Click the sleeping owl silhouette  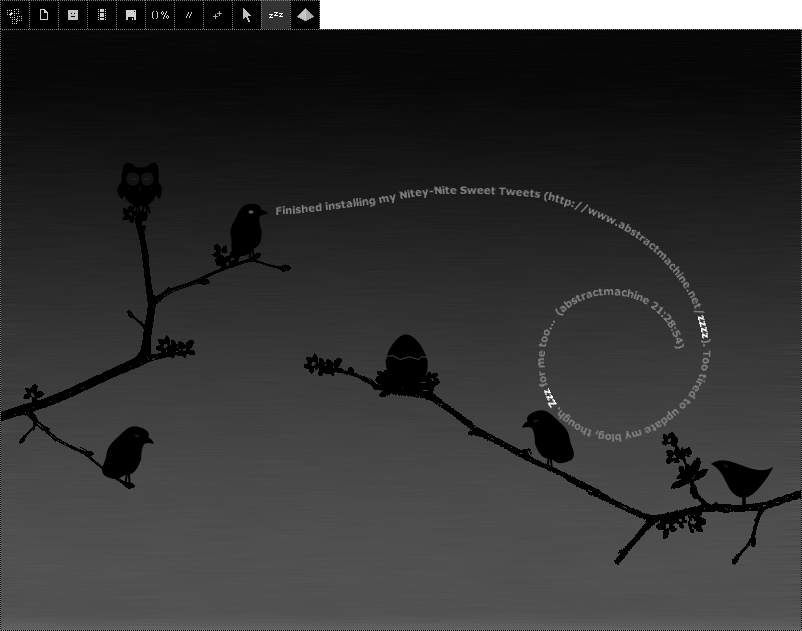coord(141,182)
